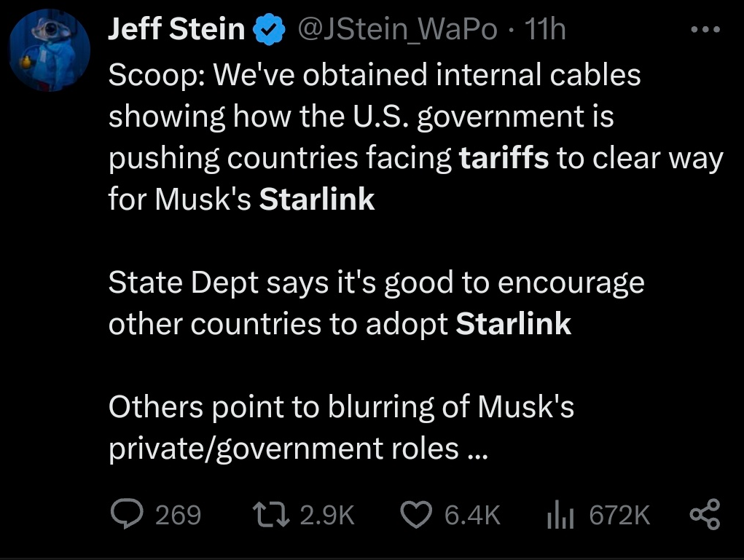This screenshot has height=560, width=744.
Task: Click bold Starlink after "to adopt"
Action: [514, 324]
